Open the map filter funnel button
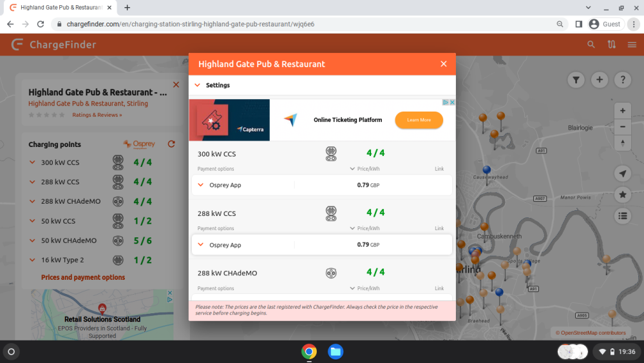The image size is (644, 363). pyautogui.click(x=576, y=80)
